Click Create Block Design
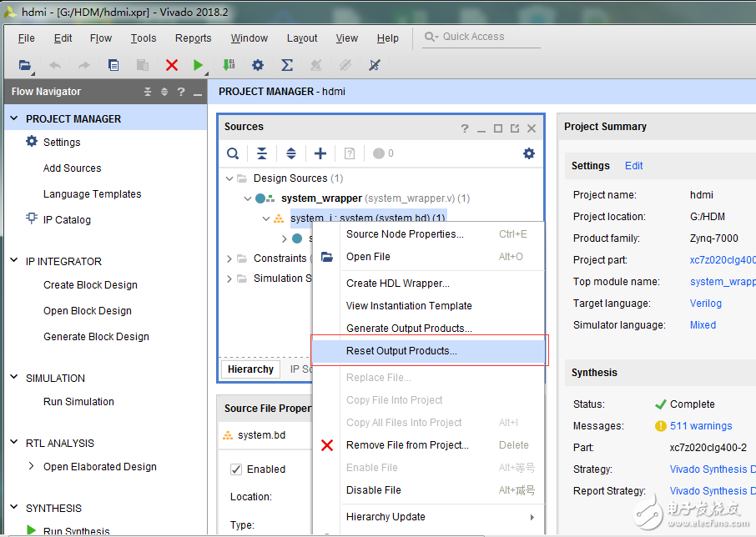This screenshot has width=756, height=537. (x=90, y=285)
